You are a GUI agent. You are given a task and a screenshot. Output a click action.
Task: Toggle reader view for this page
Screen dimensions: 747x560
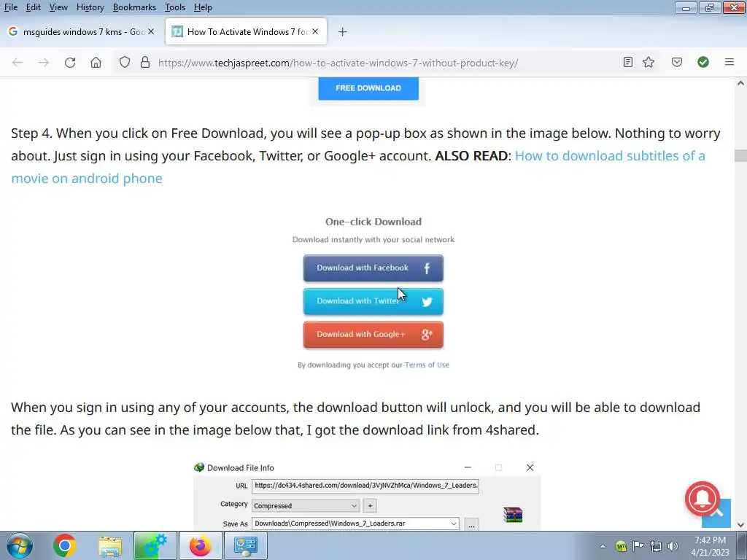(628, 62)
